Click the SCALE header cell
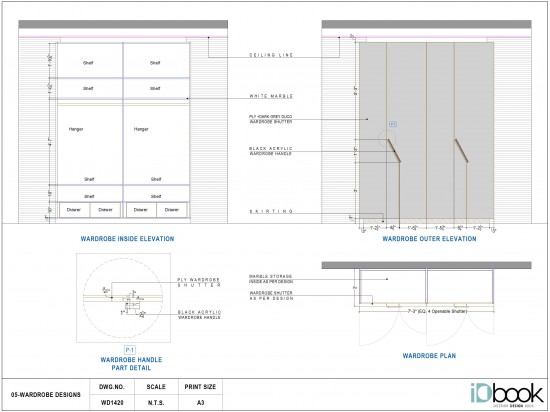 click(x=156, y=387)
